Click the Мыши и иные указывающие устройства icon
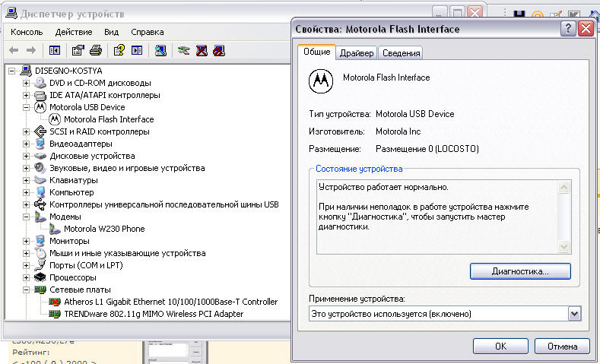Image resolution: width=600 pixels, height=364 pixels. click(x=40, y=253)
